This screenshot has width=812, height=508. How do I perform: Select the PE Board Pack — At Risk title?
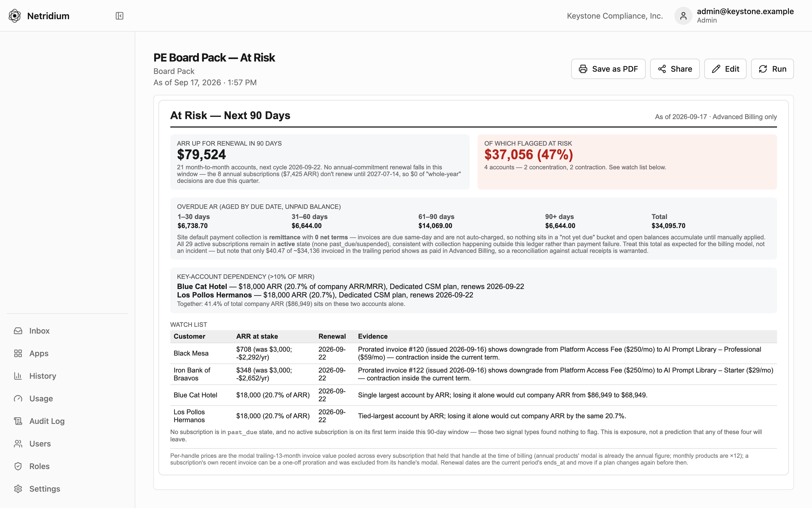(214, 58)
